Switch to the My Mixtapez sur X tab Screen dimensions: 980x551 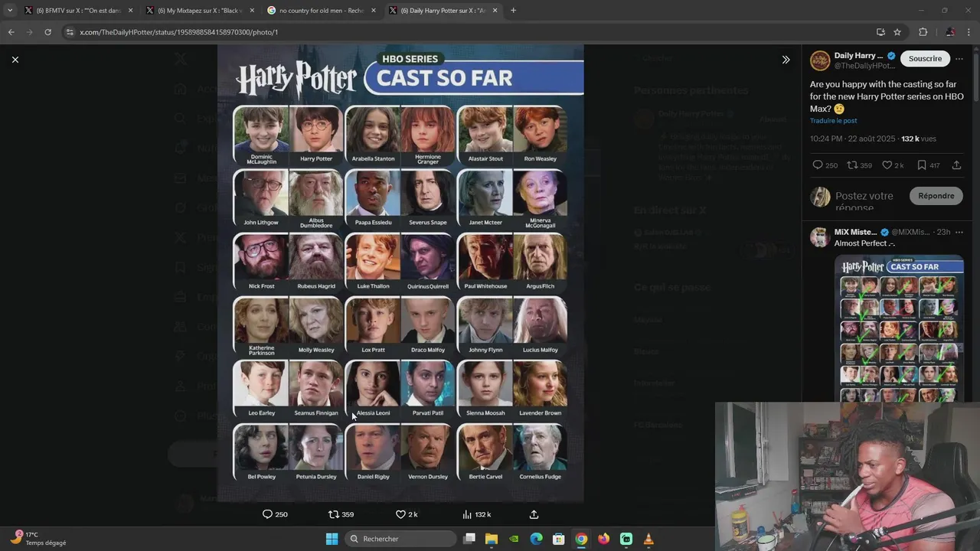pyautogui.click(x=199, y=11)
